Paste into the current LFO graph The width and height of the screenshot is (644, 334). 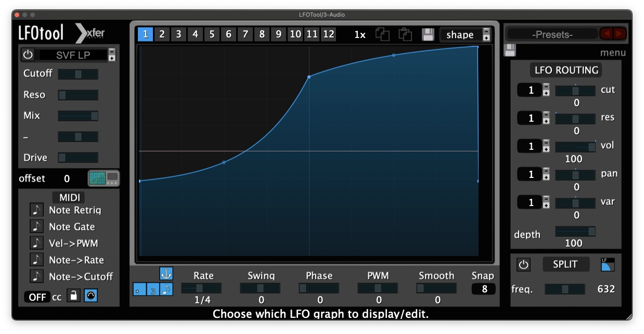tap(405, 34)
